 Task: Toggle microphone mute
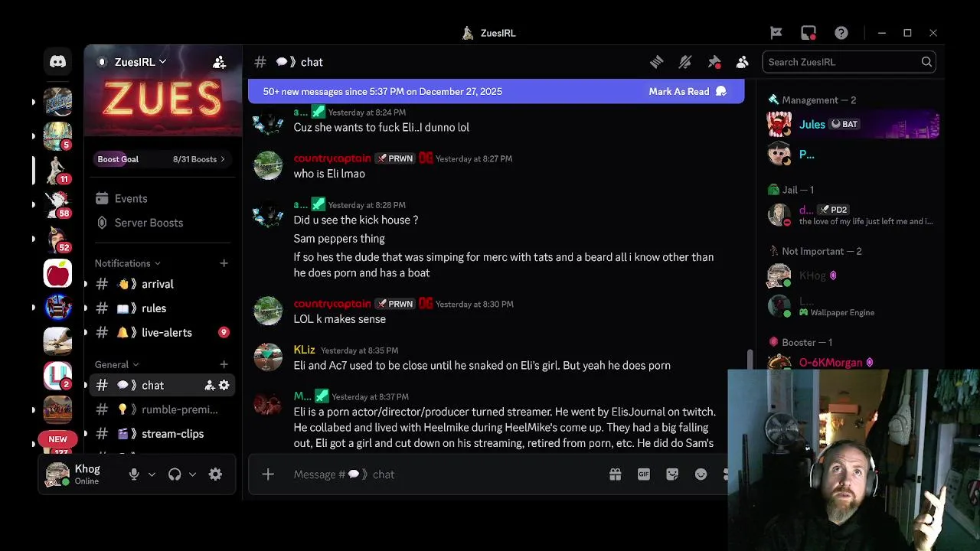click(134, 474)
